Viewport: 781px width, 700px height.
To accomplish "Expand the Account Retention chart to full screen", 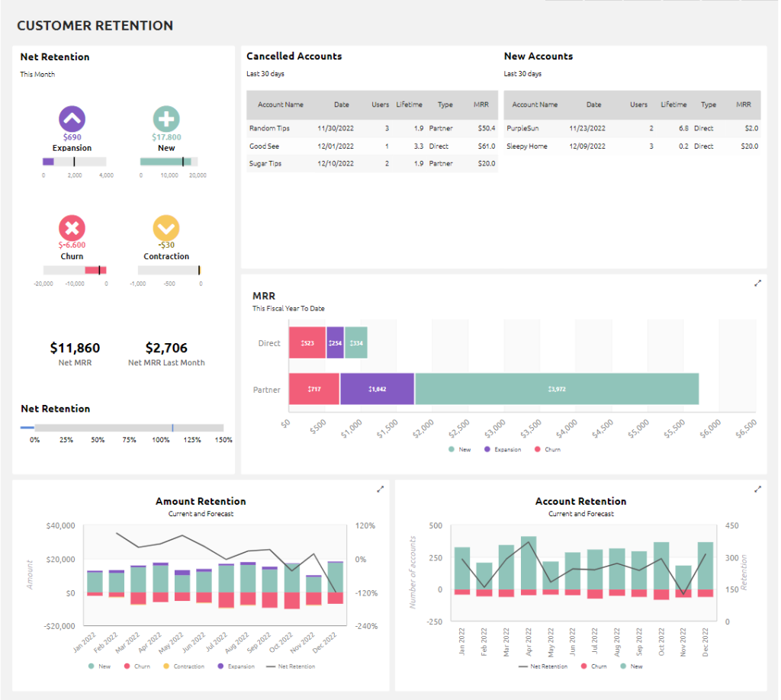I will 757,489.
